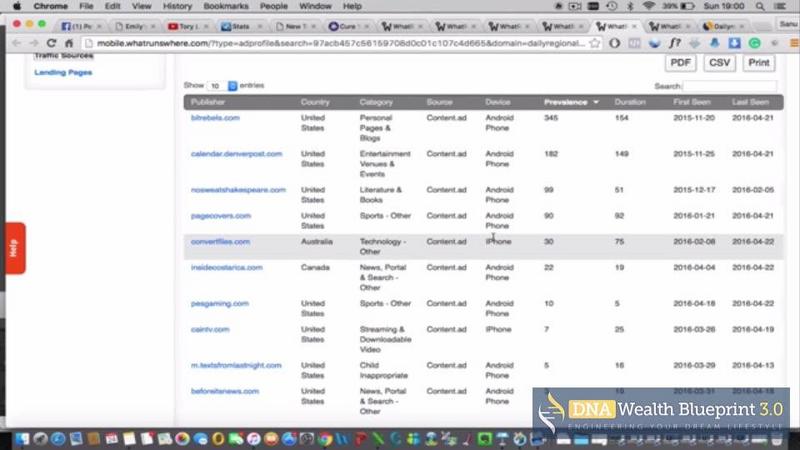This screenshot has height=450, width=800.
Task: Click the Bluetooth status icon
Action: click(x=630, y=6)
